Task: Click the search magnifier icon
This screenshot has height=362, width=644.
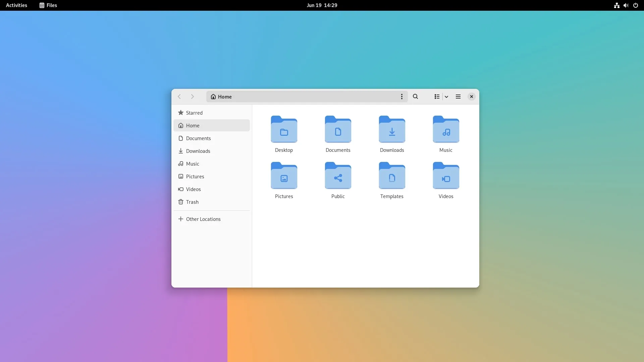Action: point(415,97)
